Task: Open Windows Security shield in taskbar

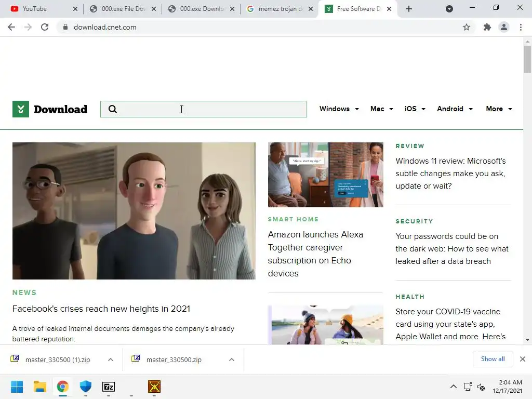Action: (86, 387)
